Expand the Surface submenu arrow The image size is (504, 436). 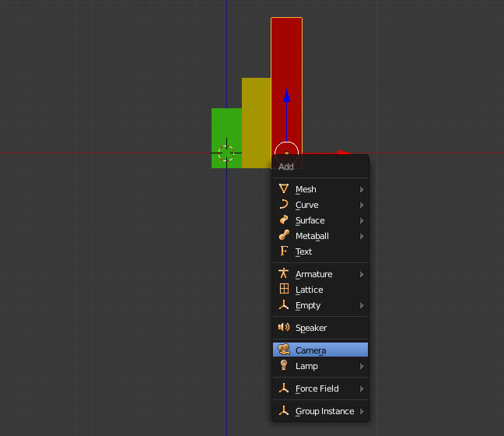tap(362, 220)
